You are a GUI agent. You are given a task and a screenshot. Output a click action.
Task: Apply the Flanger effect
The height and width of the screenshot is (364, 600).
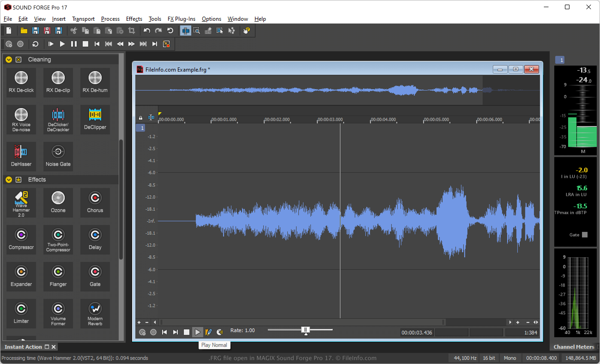(58, 277)
